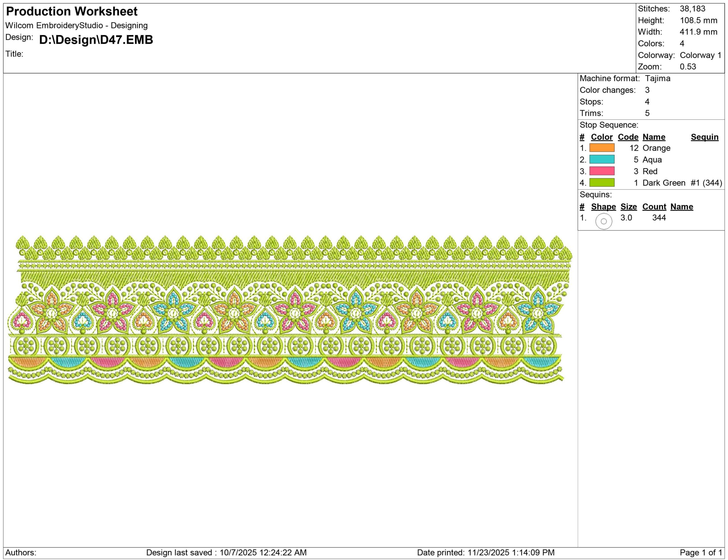Click the Dark Green color swatch
This screenshot has width=728, height=560.
click(602, 182)
